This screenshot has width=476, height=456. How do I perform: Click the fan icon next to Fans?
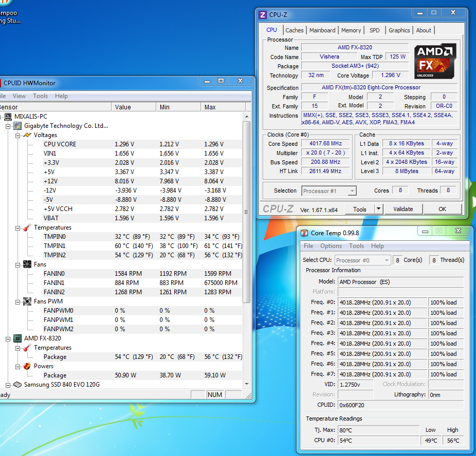(27, 264)
